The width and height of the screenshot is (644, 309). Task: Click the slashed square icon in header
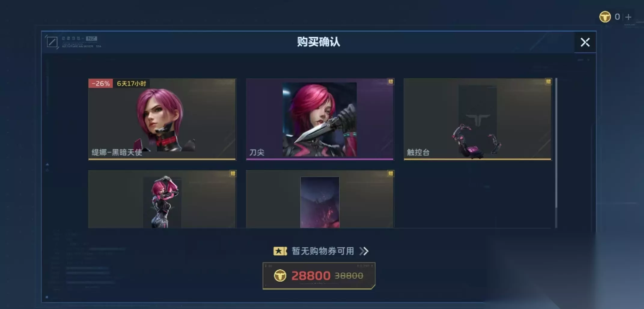(52, 42)
